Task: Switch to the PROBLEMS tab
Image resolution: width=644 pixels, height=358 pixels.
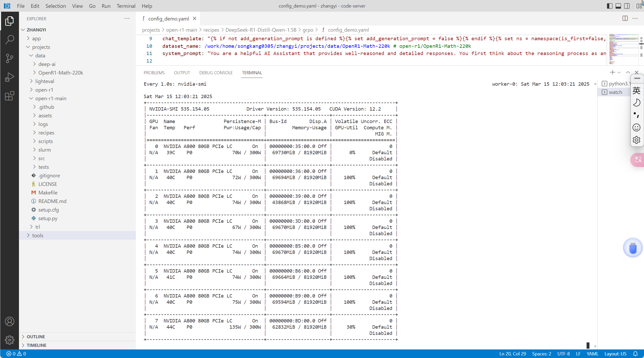Action: click(154, 73)
